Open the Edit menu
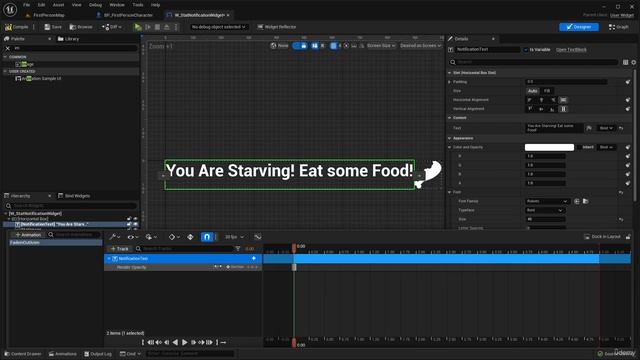This screenshot has height=360, width=640. pos(41,5)
